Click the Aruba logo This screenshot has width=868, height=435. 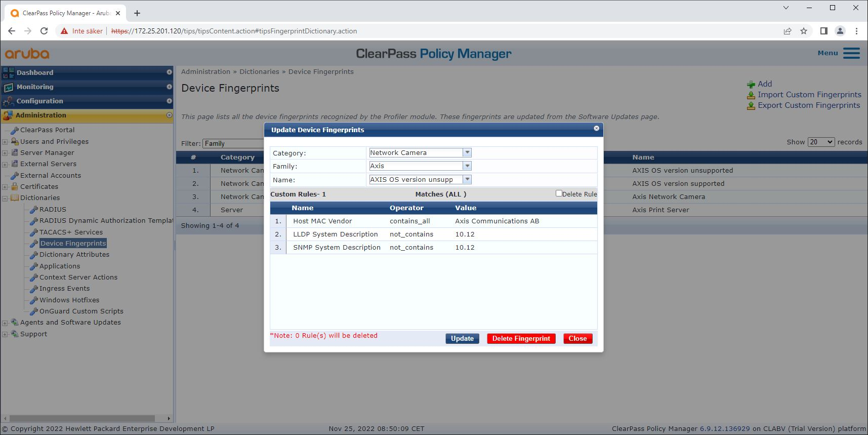(27, 54)
